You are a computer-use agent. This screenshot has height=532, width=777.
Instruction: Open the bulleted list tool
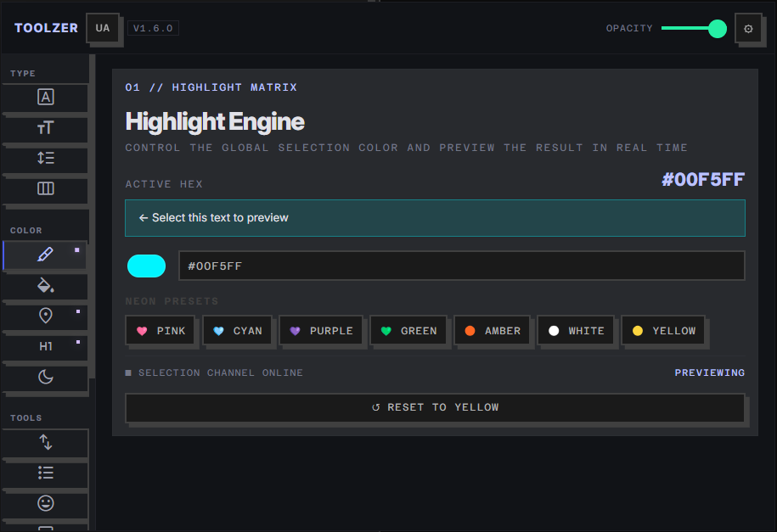tap(45, 473)
